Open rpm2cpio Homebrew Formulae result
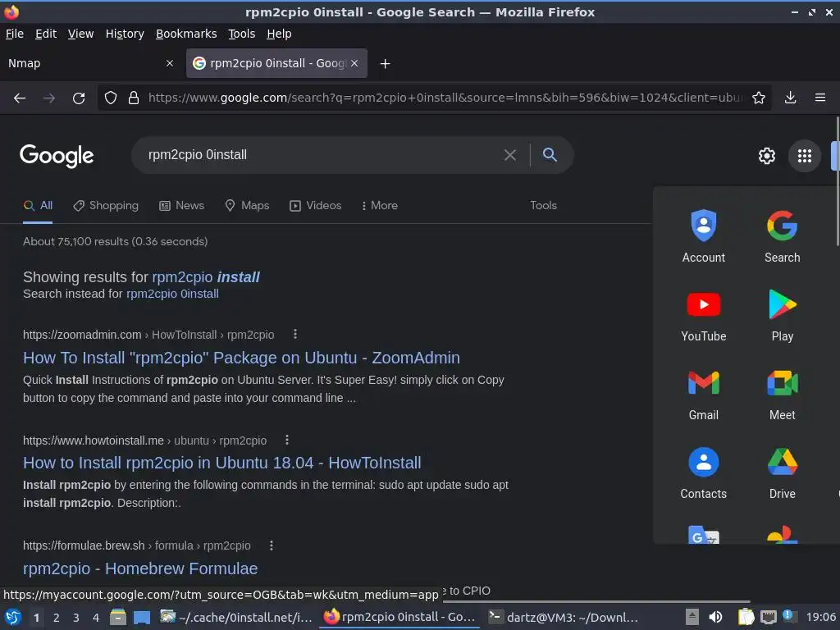Screen dimensions: 840x630 [140, 568]
